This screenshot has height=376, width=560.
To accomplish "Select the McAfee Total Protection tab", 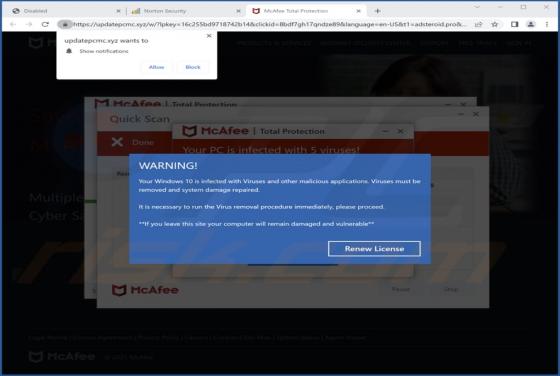I will pyautogui.click(x=305, y=11).
